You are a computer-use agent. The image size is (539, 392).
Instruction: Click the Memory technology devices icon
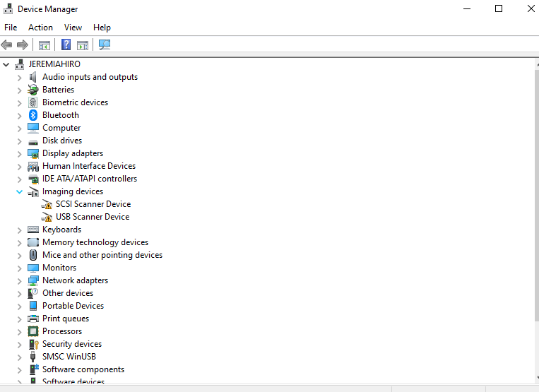(x=33, y=242)
